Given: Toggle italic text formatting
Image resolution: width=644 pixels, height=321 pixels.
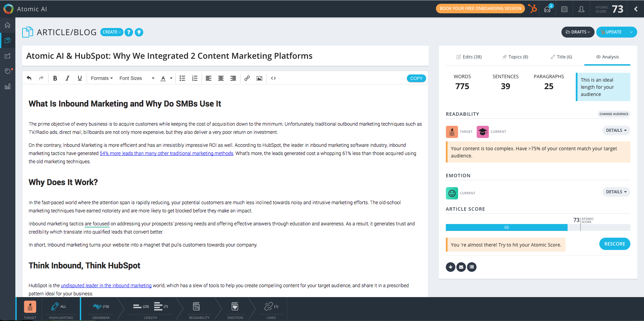Looking at the screenshot, I should pyautogui.click(x=67, y=78).
